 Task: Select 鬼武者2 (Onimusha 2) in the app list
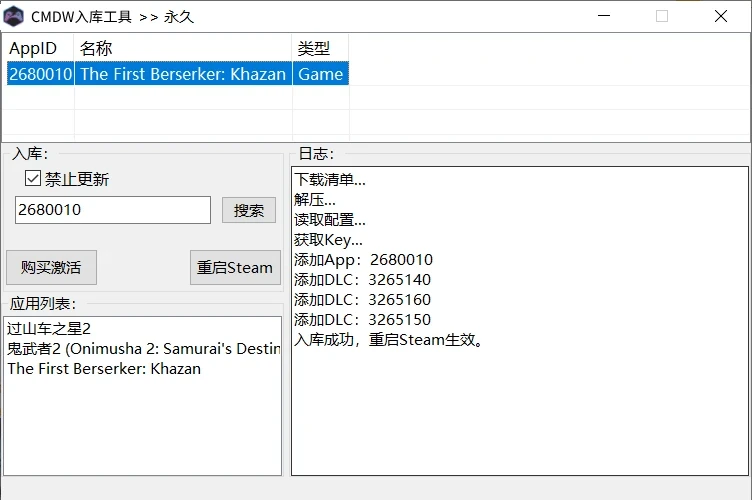143,349
